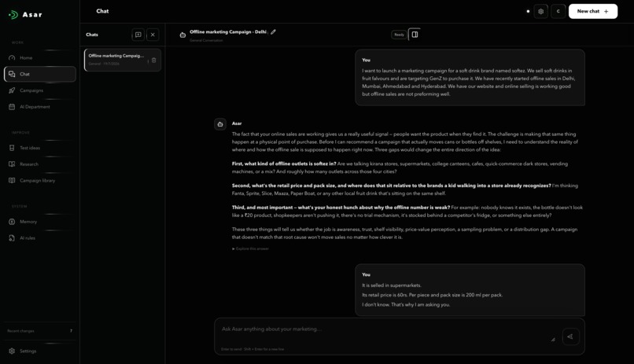Click the Ready status badge
This screenshot has height=364, width=634.
coord(399,35)
